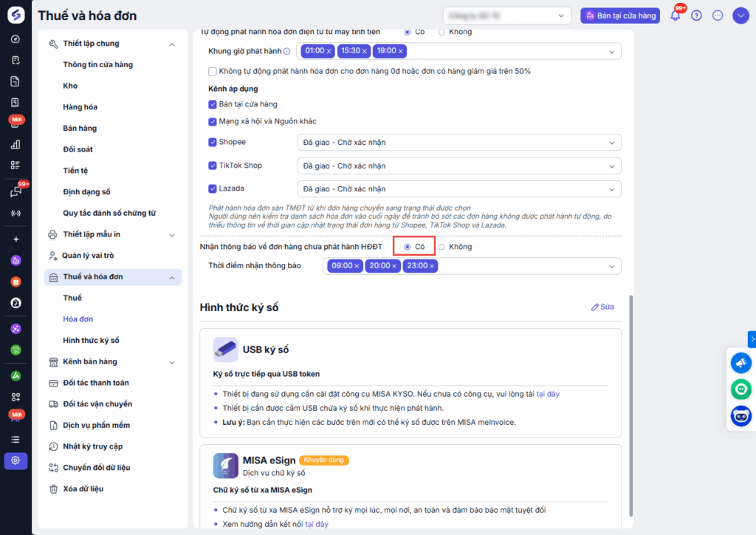Open the settings gear in sidebar
This screenshot has width=756, height=535.
(16, 460)
